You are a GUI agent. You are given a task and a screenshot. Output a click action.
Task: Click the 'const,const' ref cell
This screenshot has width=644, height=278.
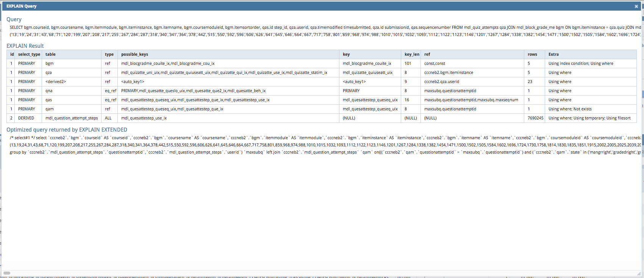(x=473, y=63)
